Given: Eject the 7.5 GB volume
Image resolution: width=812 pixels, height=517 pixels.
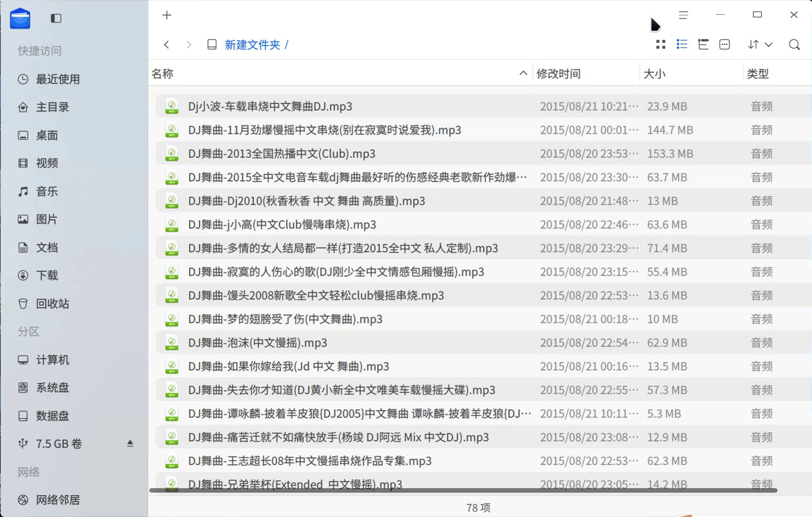Looking at the screenshot, I should tap(130, 444).
